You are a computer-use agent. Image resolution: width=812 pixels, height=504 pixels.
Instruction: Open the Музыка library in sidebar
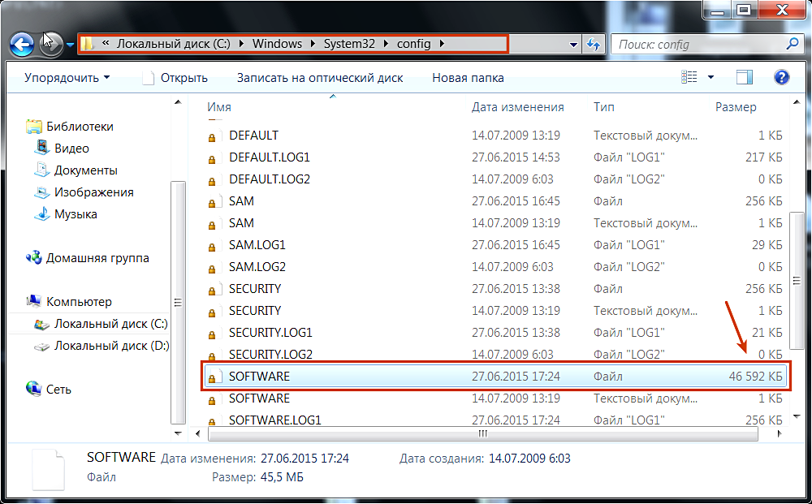[x=42, y=214]
